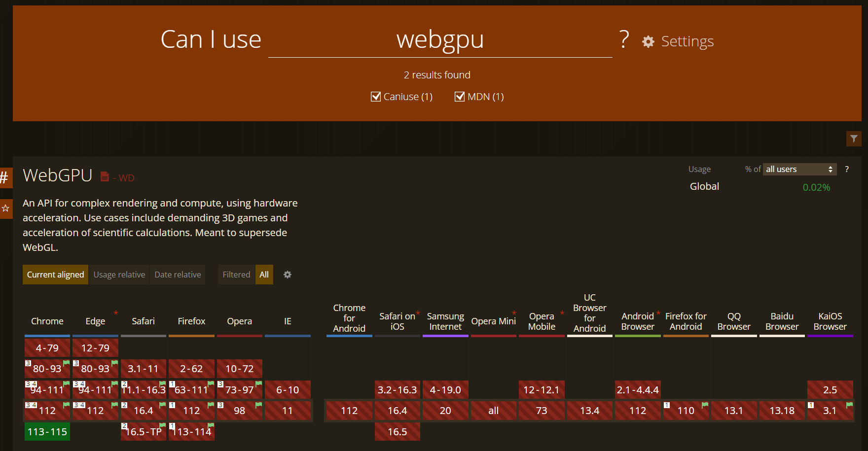868x451 pixels.
Task: Click Firefox for Android header
Action: click(x=686, y=321)
